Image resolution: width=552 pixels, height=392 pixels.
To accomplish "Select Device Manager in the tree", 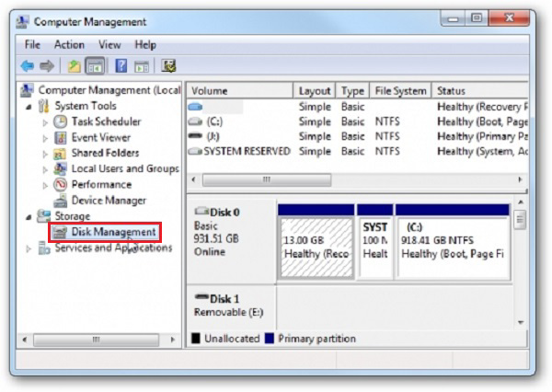I will (x=109, y=200).
